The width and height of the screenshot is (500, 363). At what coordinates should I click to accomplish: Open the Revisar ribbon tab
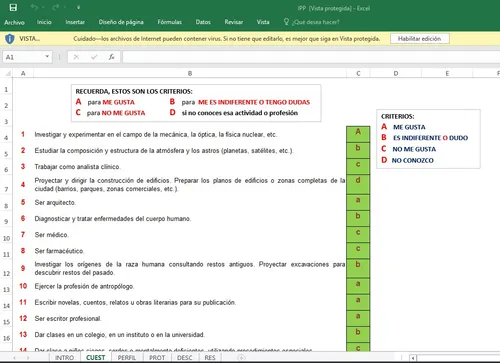(x=233, y=22)
